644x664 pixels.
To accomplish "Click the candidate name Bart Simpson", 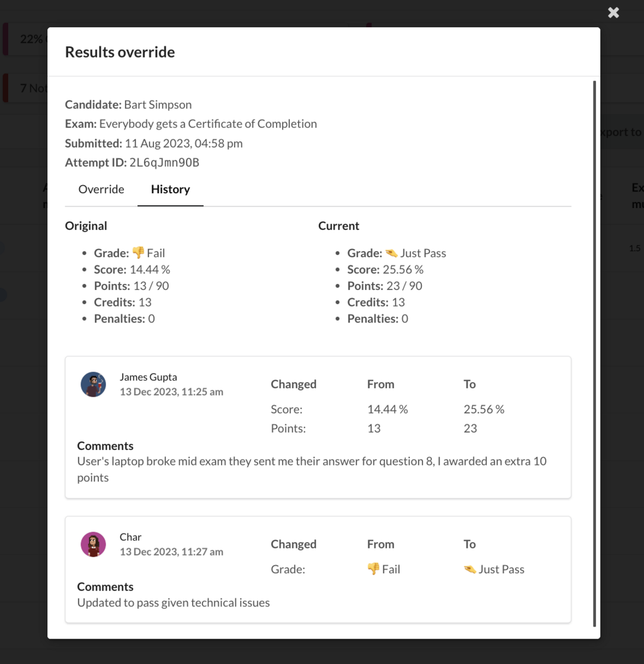I will [158, 105].
